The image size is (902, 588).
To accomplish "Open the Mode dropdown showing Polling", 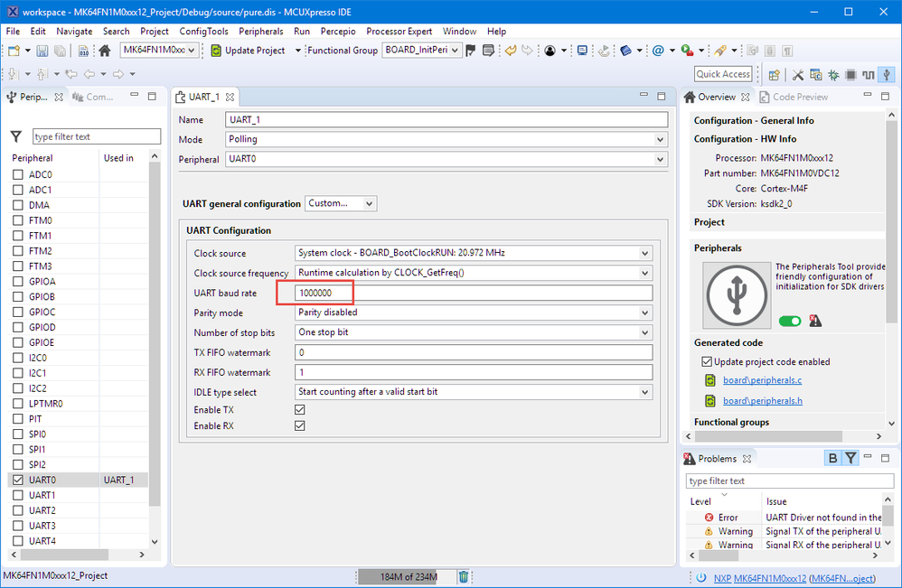I will [x=446, y=139].
